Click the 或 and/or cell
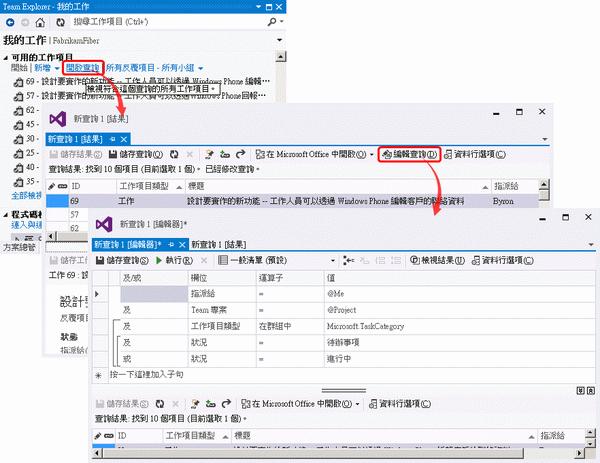Screen dimensions: 600x463 click(x=154, y=359)
